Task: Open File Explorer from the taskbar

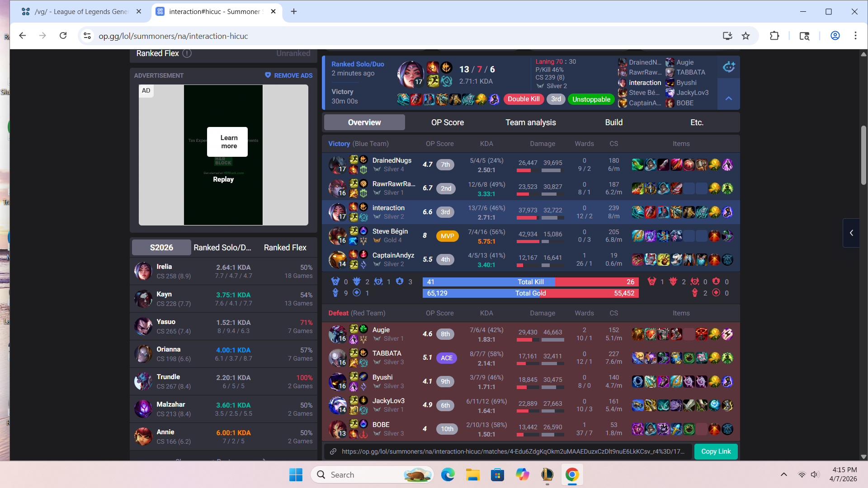Action: [x=473, y=475]
